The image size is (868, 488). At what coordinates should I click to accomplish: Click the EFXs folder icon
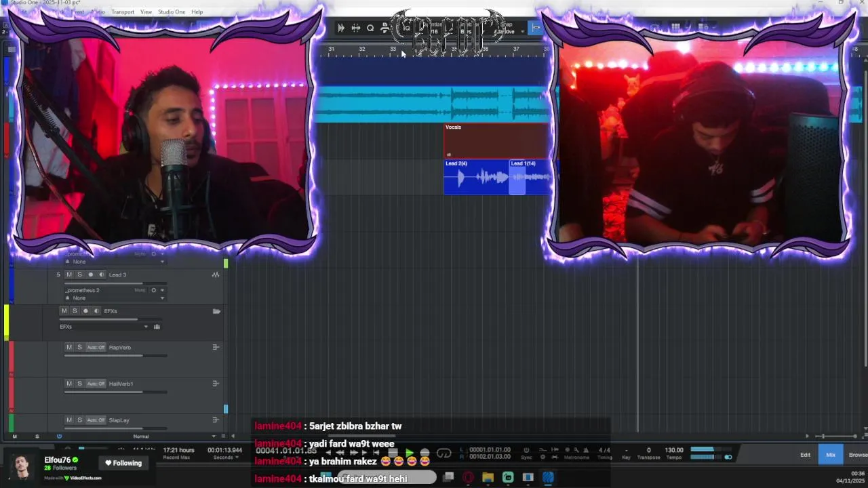tap(216, 311)
